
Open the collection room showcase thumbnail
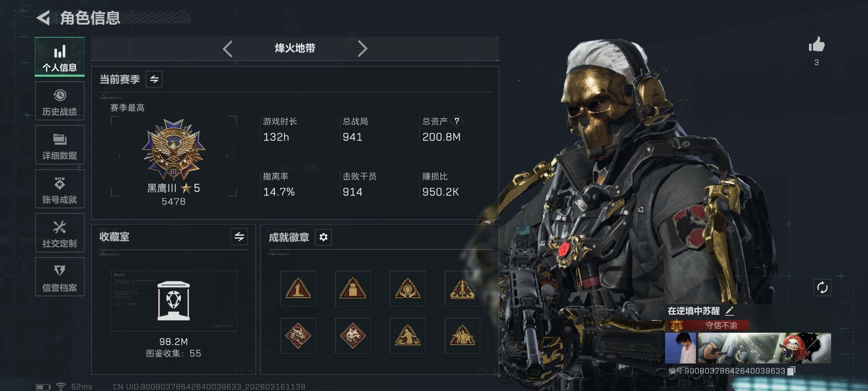click(x=174, y=301)
